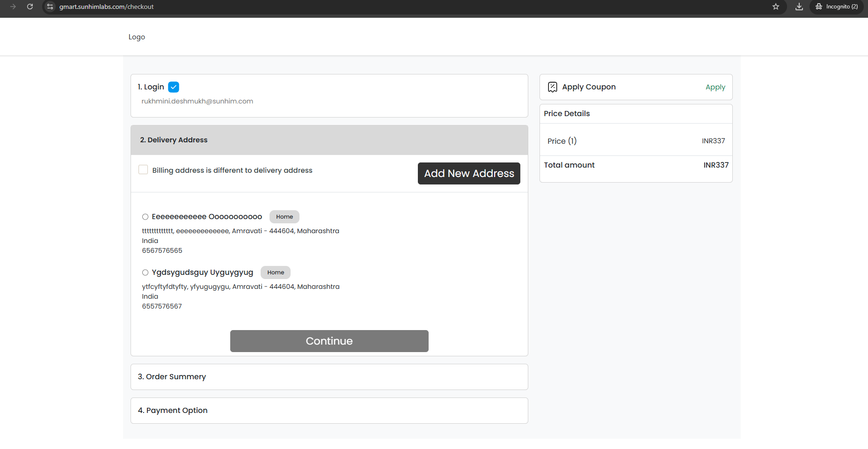This screenshot has width=868, height=449.
Task: Apply the coupon via the Apply link
Action: click(x=715, y=87)
